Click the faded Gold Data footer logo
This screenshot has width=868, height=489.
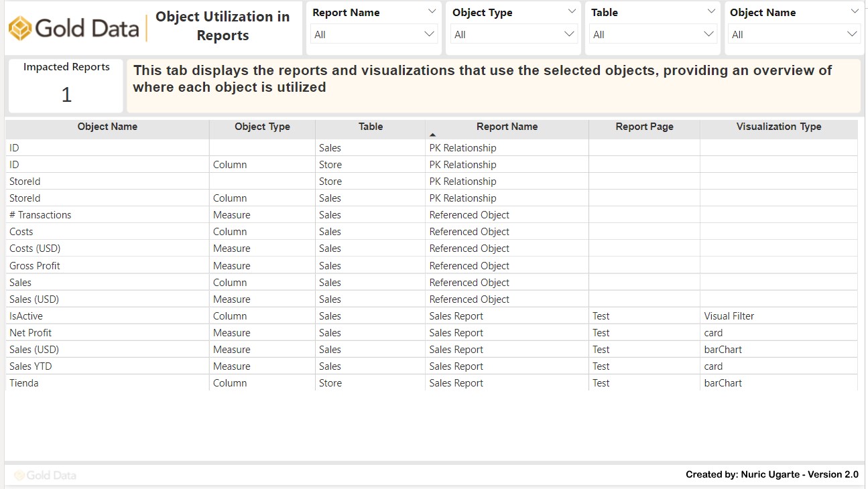46,475
